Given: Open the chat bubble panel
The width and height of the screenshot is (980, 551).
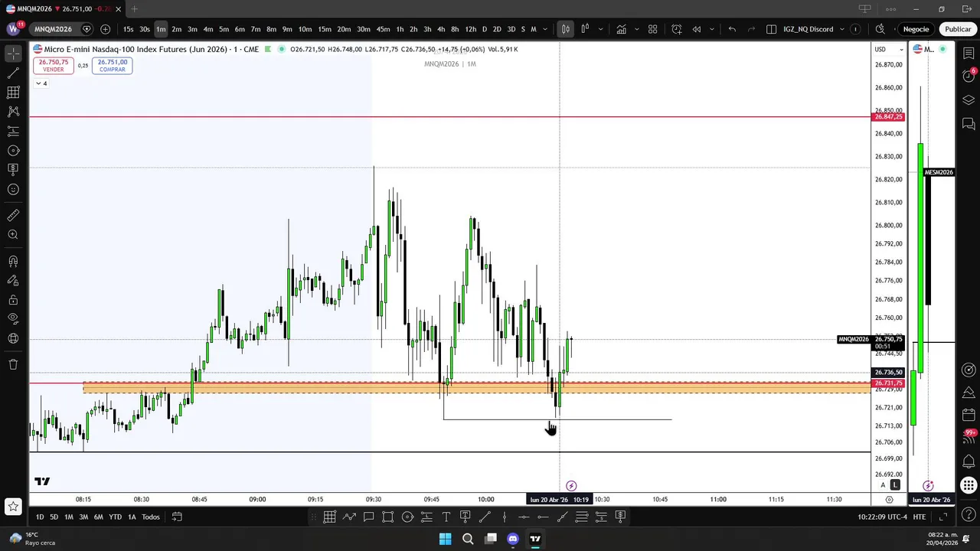Looking at the screenshot, I should (x=969, y=123).
